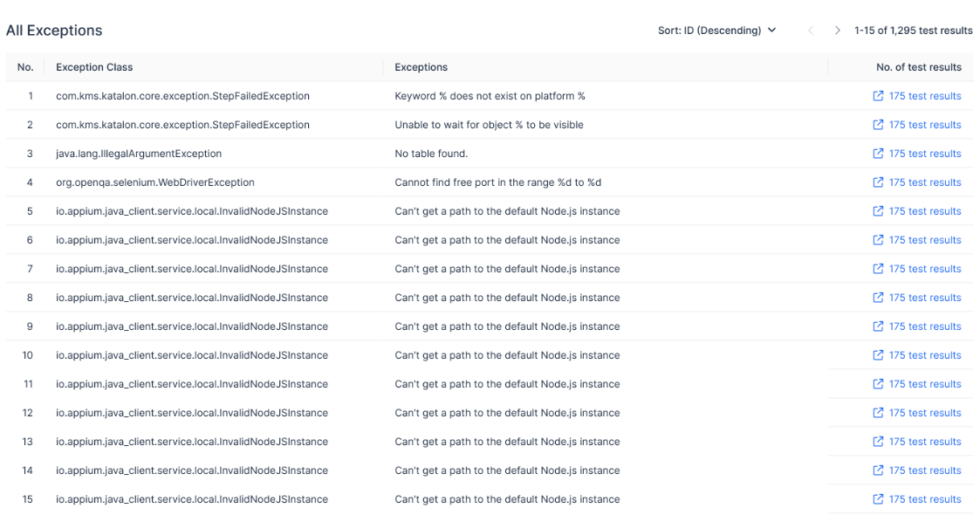Click the external link icon in row 7
980x515 pixels.
878,269
